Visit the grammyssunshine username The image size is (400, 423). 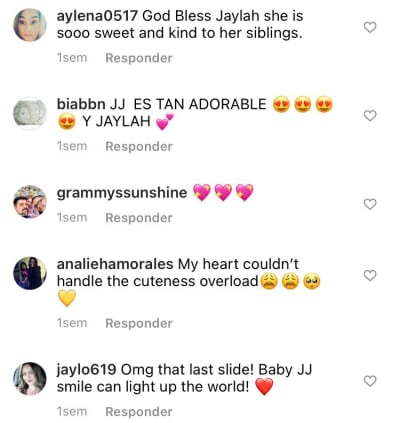[122, 193]
